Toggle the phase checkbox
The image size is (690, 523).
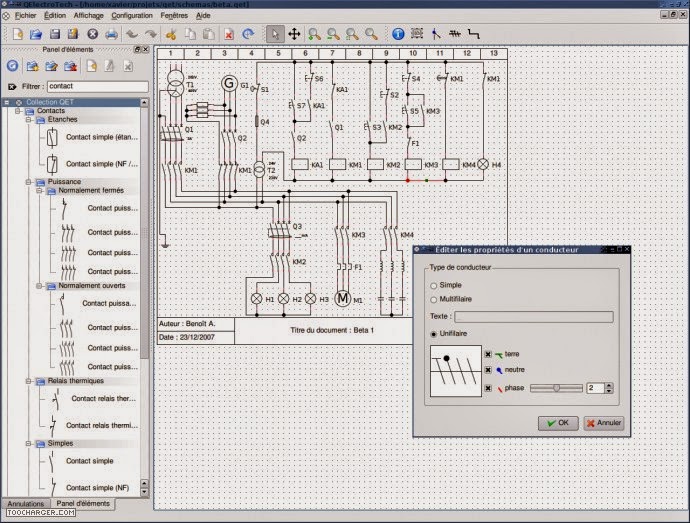click(x=488, y=388)
